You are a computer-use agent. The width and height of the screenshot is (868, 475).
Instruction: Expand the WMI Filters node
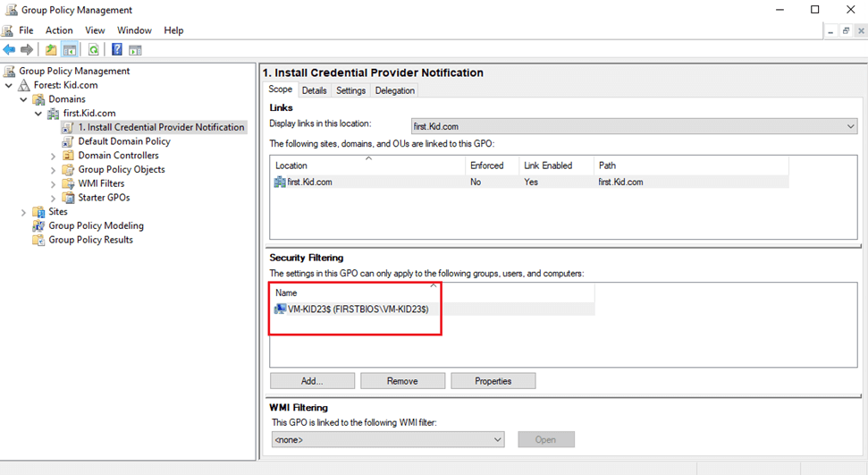53,184
